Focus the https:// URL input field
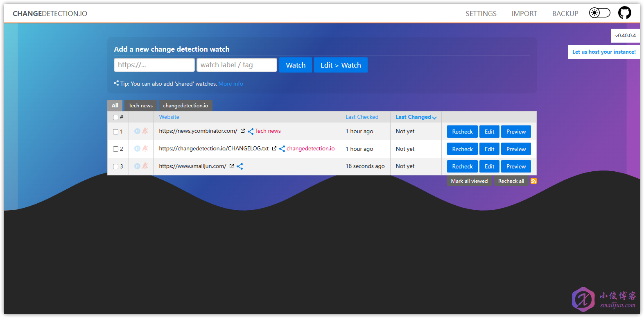The height and width of the screenshot is (318, 644). (x=154, y=65)
